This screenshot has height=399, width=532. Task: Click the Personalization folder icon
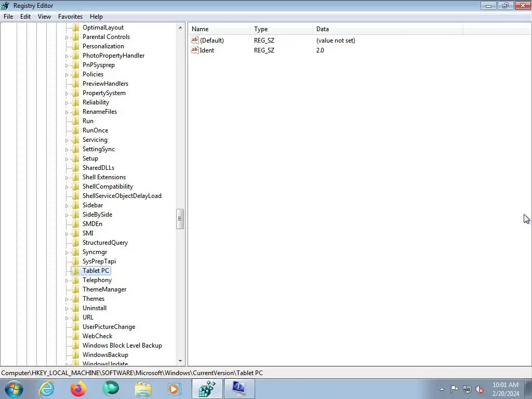76,46
